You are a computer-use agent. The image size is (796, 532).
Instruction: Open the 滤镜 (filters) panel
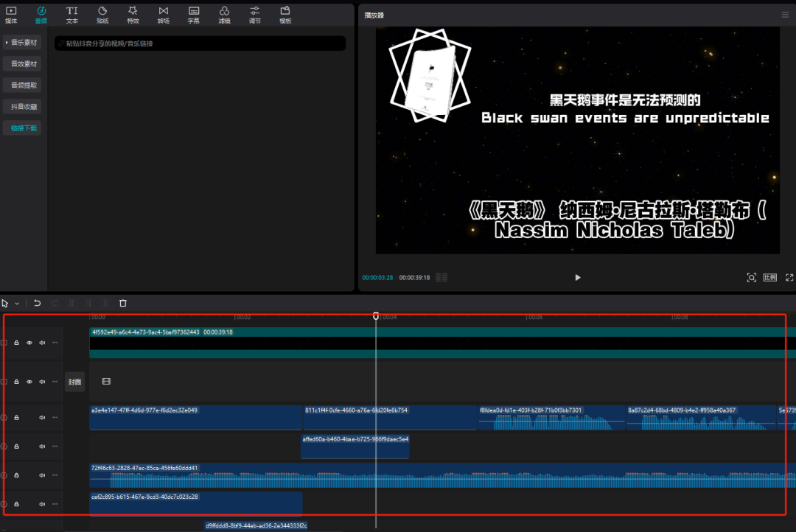pyautogui.click(x=224, y=15)
